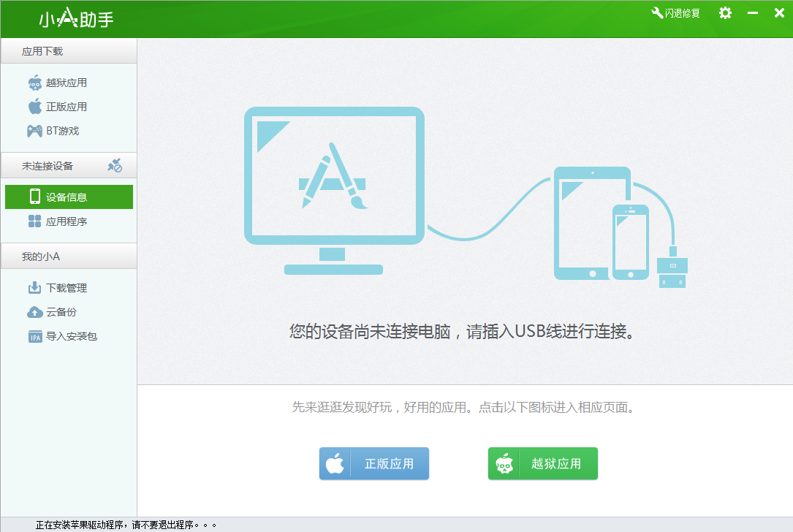Open 导入安装包 IPA import icon

[35, 336]
